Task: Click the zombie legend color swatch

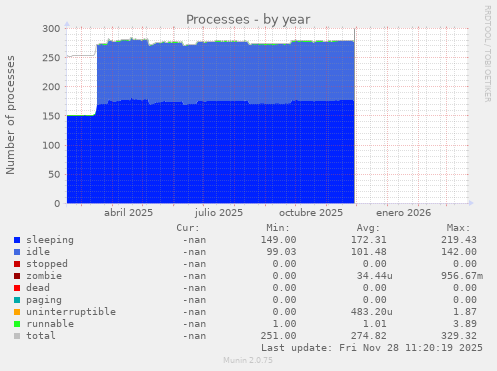Action: [x=17, y=276]
